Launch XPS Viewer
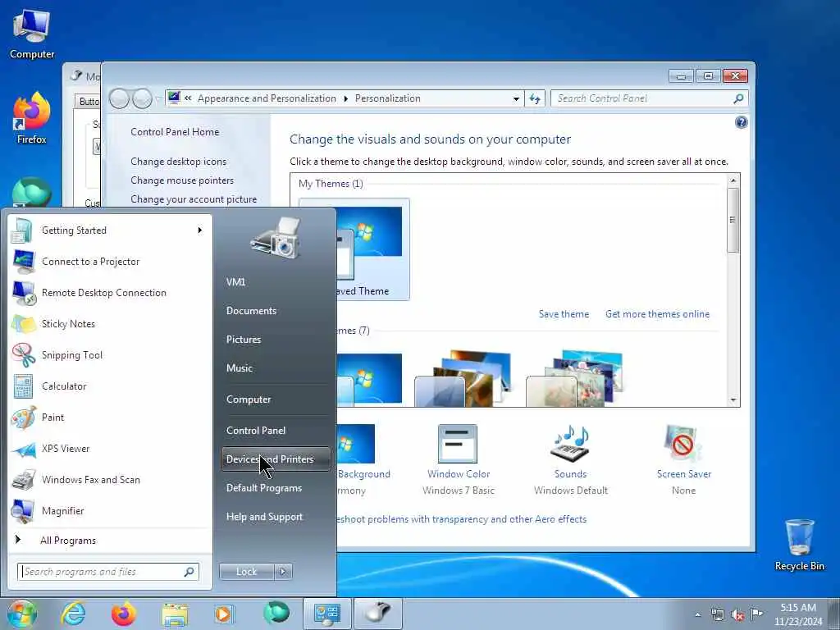Screen dimensions: 840x630 click(x=110, y=449)
